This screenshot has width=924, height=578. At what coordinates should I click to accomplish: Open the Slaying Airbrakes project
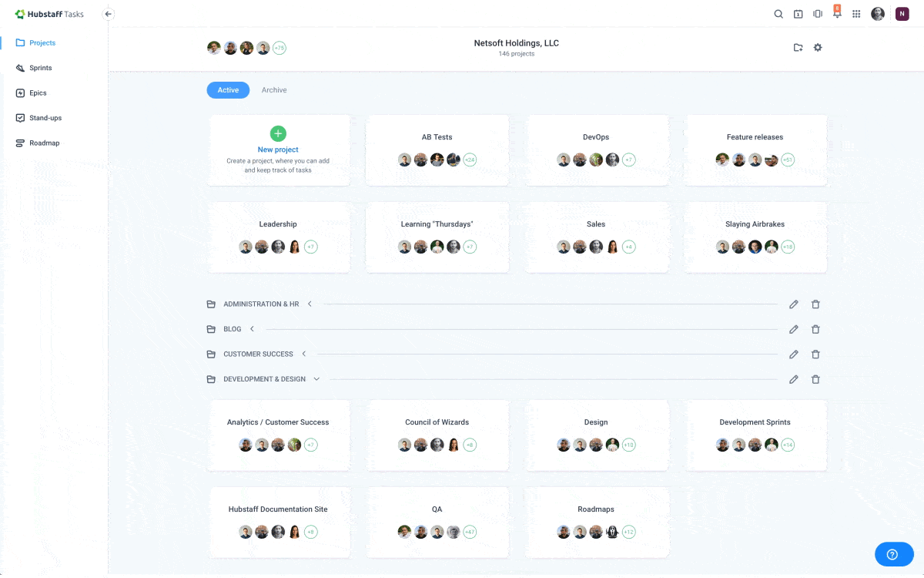coord(755,237)
